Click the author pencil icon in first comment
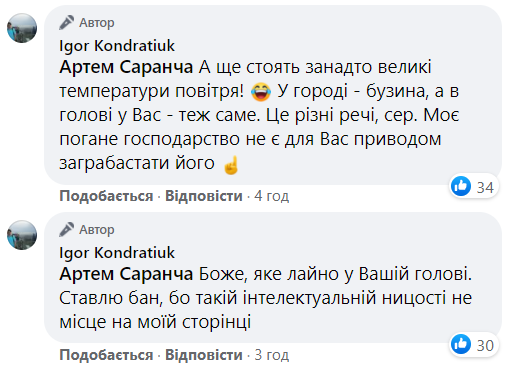Image resolution: width=524 pixels, height=369 pixels. 67,22
